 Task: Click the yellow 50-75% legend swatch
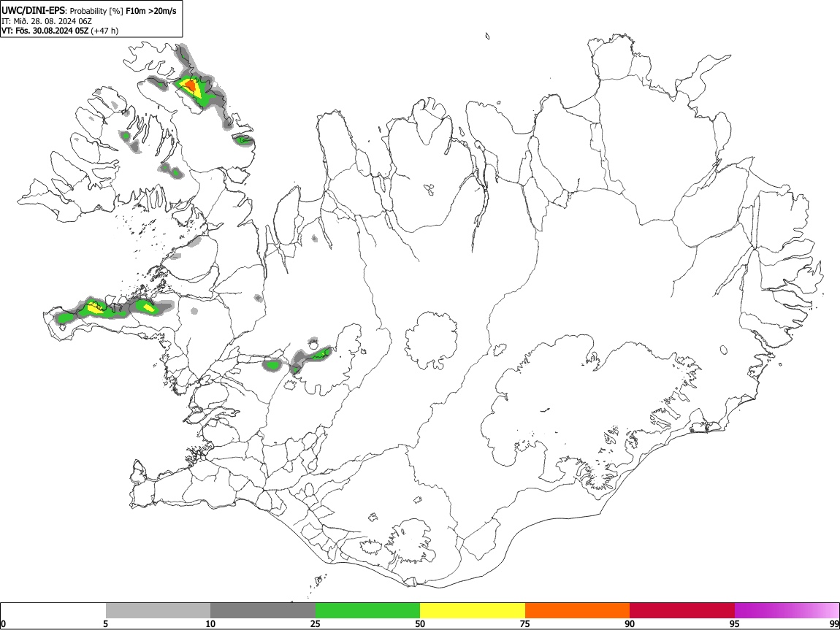pos(473,611)
